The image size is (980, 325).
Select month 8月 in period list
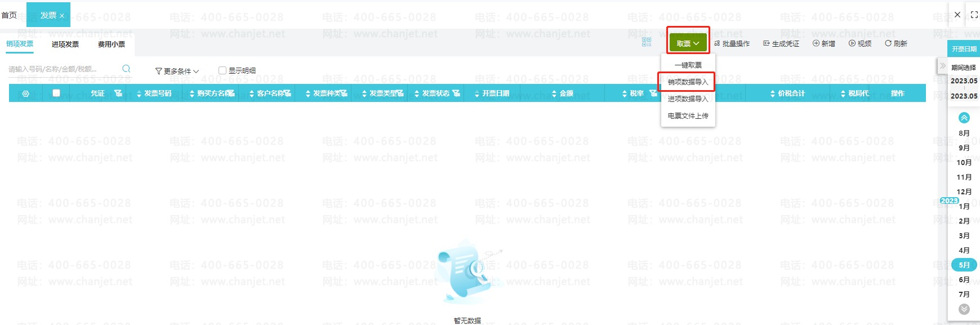pyautogui.click(x=964, y=133)
